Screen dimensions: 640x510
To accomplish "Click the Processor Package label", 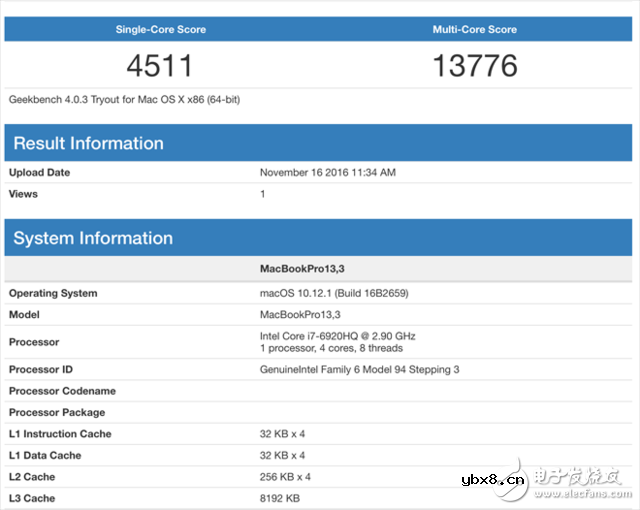I will click(x=57, y=413).
